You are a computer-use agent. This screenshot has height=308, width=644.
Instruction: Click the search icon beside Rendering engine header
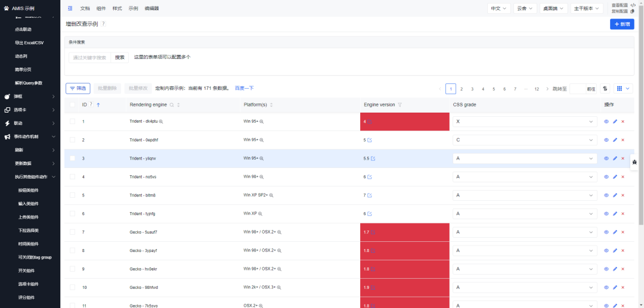pyautogui.click(x=172, y=105)
